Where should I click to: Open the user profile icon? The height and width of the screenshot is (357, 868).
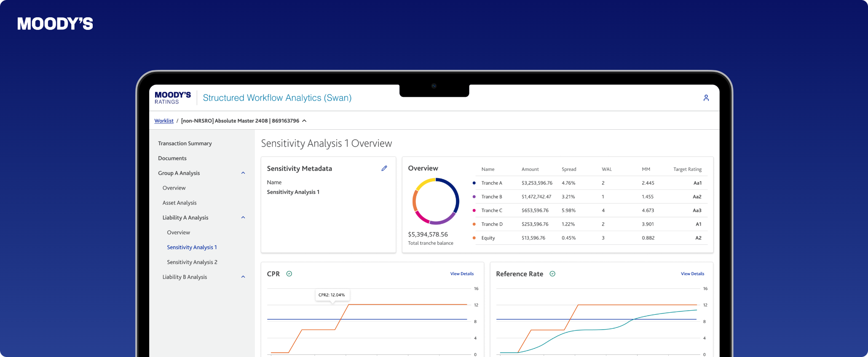706,98
